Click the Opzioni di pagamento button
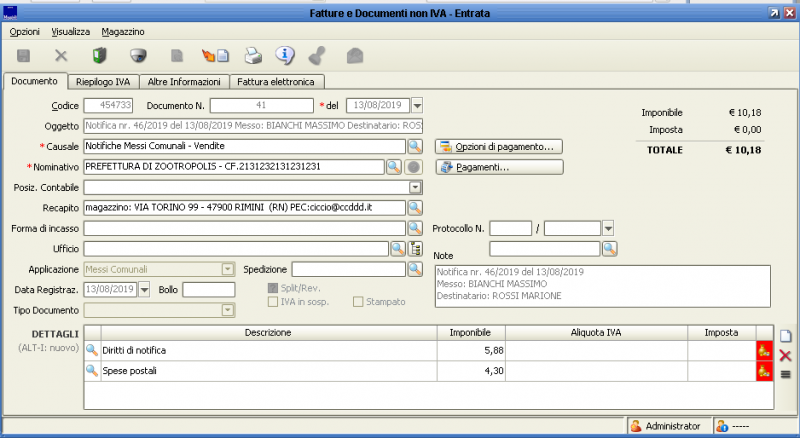Viewport: 800px width, 438px height. 499,147
